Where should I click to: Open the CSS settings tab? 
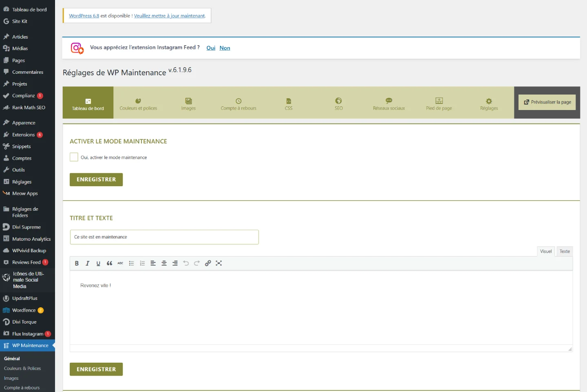tap(288, 103)
